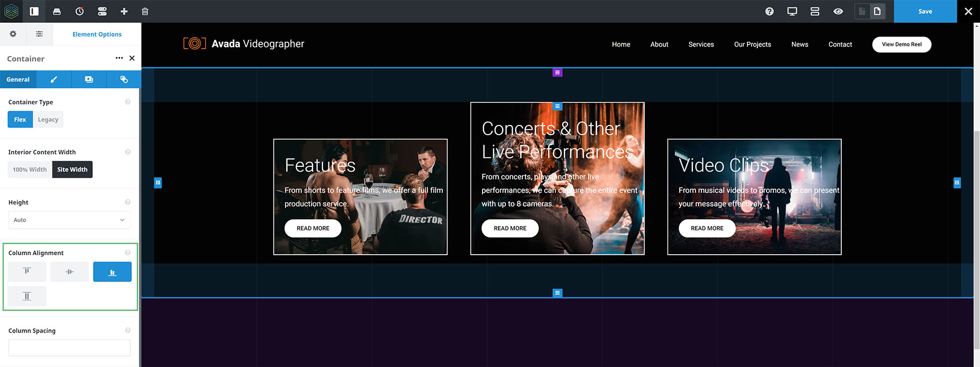The image size is (980, 367).
Task: Open the Container three-dots menu
Action: pyautogui.click(x=119, y=58)
